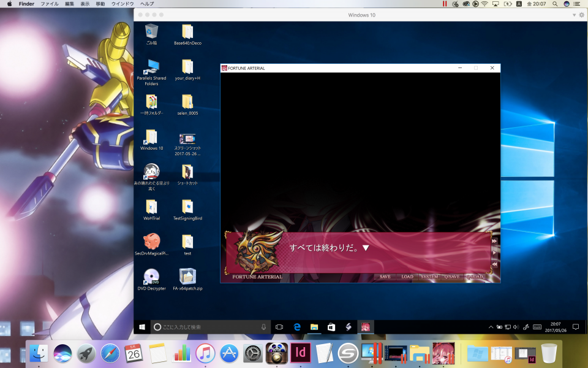Click the SAVE button in the game

(385, 277)
